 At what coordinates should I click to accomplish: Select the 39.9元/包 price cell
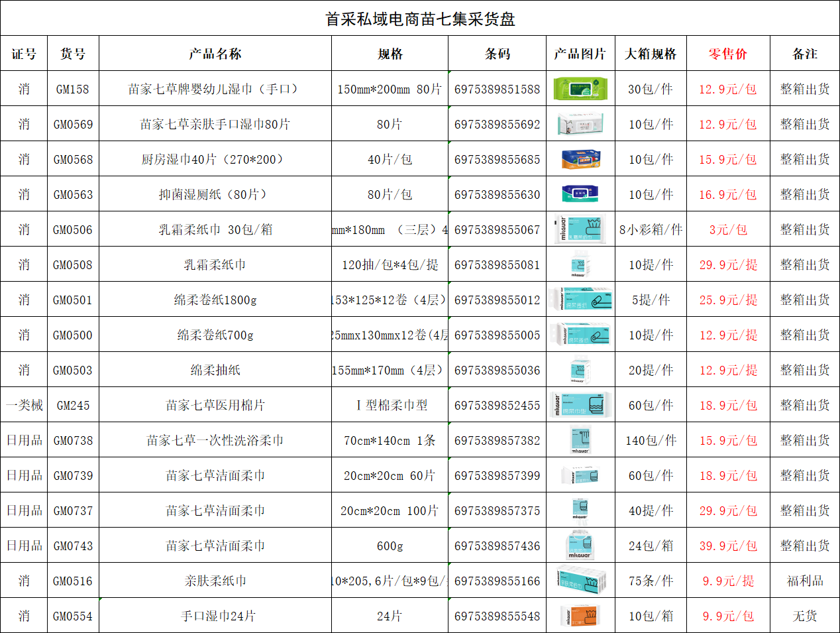[x=729, y=546]
